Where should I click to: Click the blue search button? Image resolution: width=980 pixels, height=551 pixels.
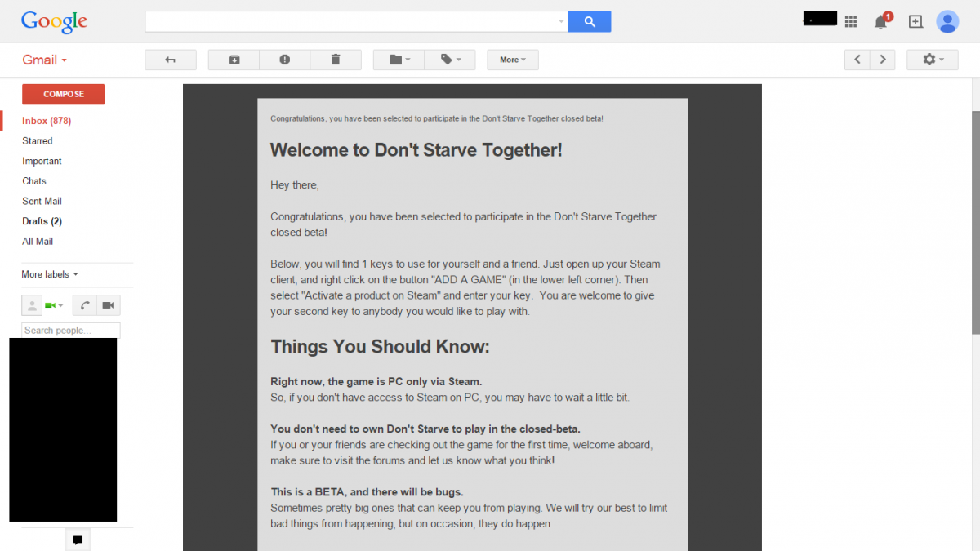(589, 22)
